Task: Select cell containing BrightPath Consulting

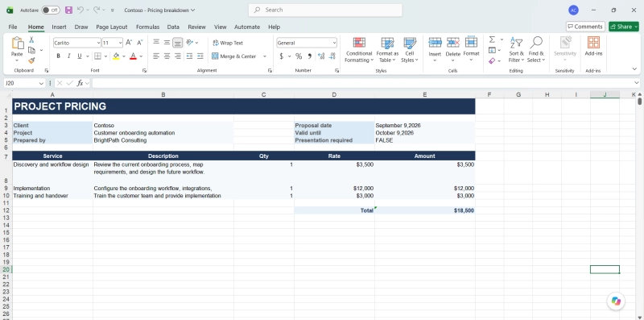Action: tap(163, 140)
